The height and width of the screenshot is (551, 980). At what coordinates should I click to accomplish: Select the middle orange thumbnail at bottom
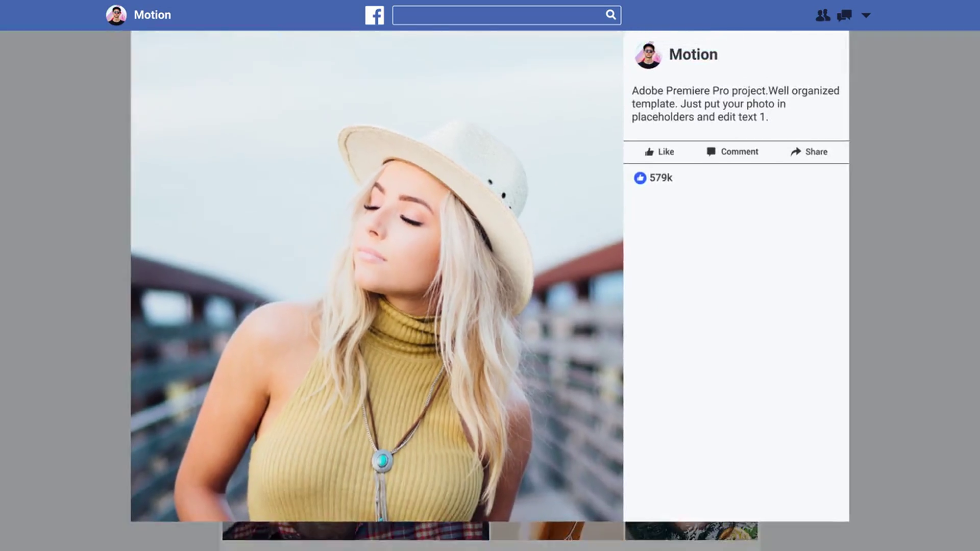coord(557,531)
